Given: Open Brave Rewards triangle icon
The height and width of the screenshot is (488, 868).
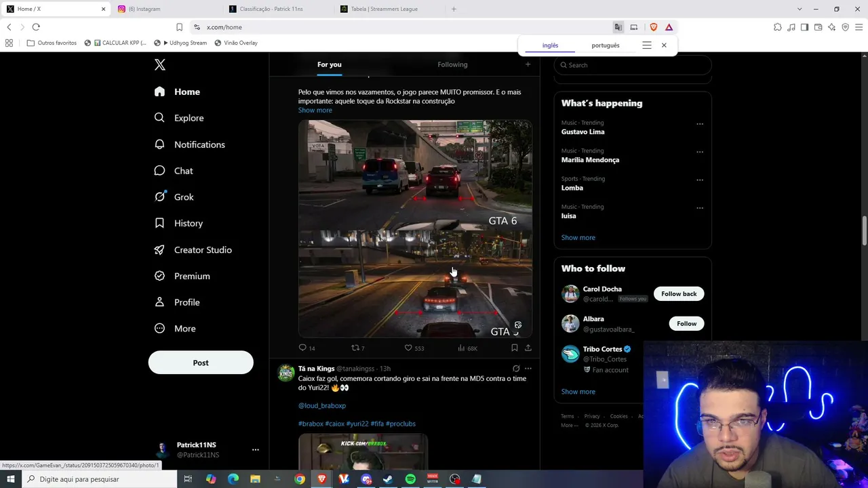Looking at the screenshot, I should point(669,27).
